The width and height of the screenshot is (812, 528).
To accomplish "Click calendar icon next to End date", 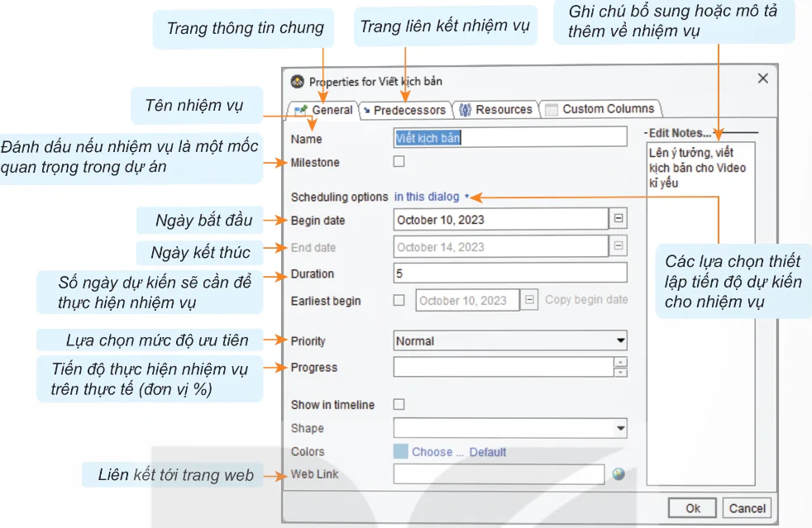I will tap(619, 246).
